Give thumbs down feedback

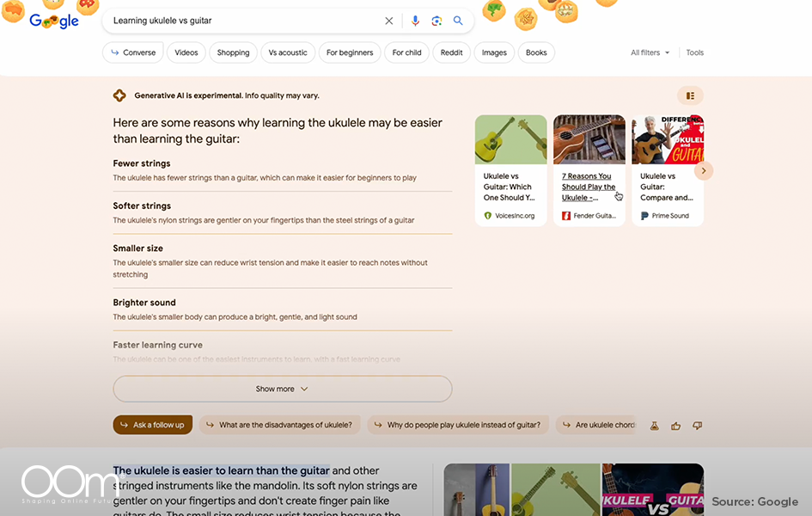coord(698,426)
